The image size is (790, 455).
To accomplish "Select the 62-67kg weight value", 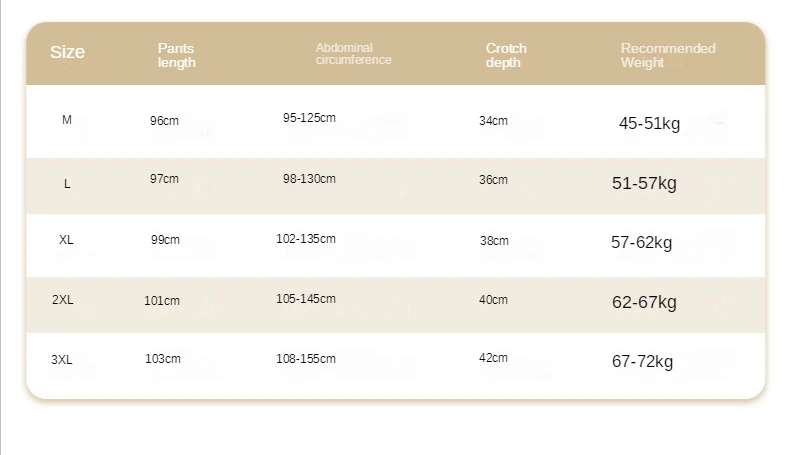I will click(x=644, y=302).
